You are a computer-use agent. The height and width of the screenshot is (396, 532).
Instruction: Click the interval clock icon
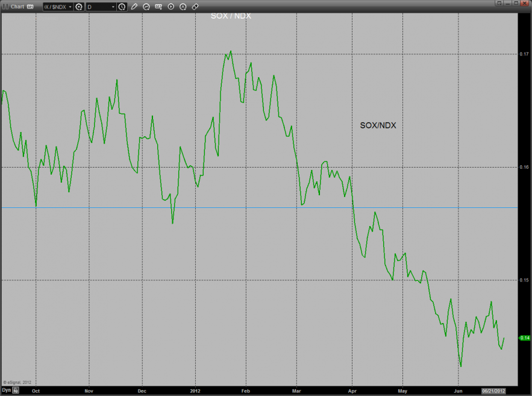click(x=122, y=7)
